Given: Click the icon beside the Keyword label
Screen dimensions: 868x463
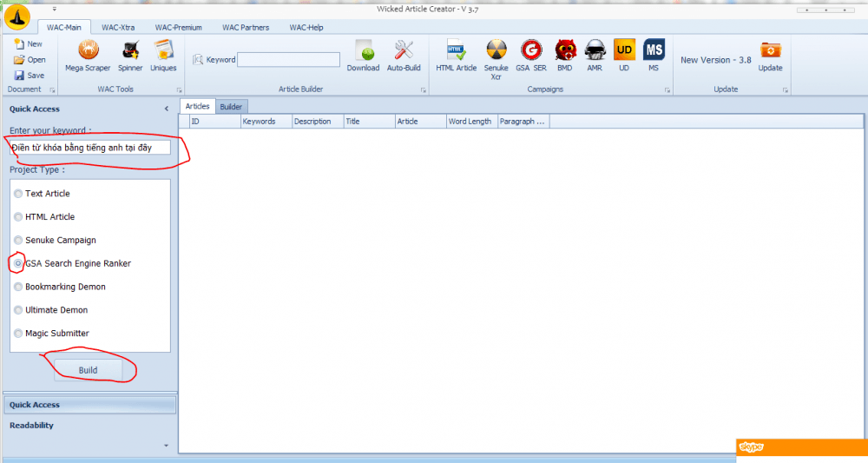Looking at the screenshot, I should [x=198, y=60].
